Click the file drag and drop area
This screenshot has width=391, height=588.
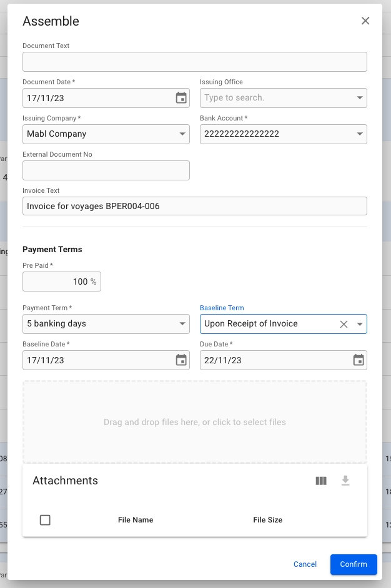coord(194,423)
